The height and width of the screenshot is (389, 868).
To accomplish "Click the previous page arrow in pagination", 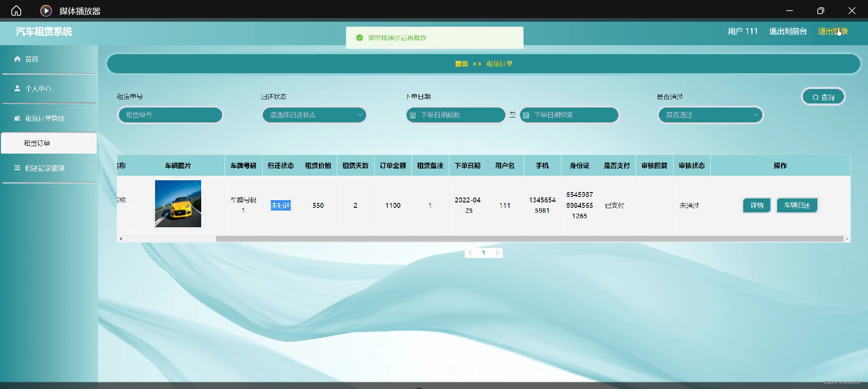I will [x=470, y=253].
